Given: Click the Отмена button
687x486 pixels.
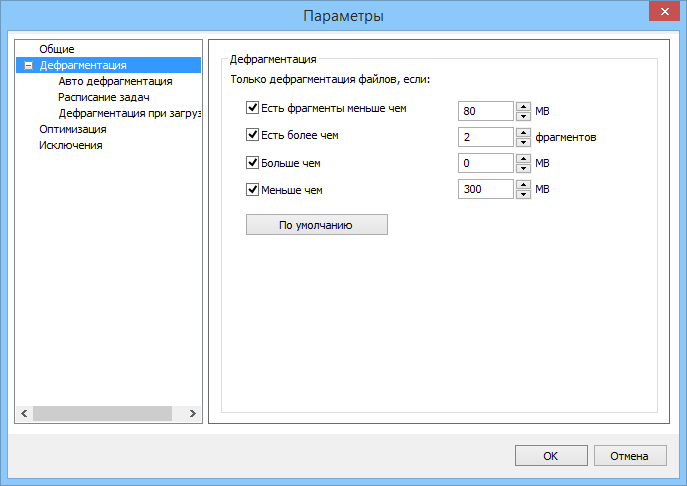Looking at the screenshot, I should [630, 456].
